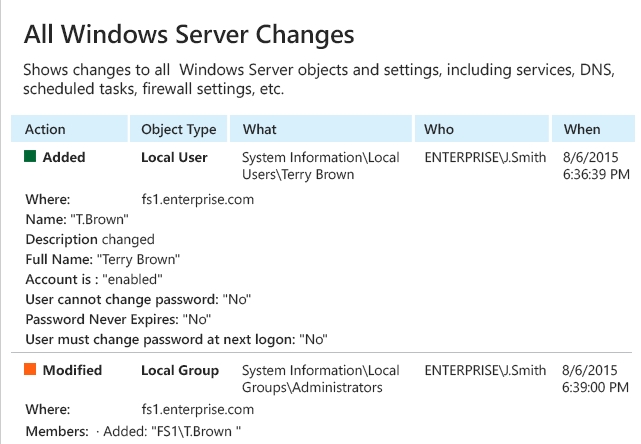The image size is (641, 444).
Task: Click the Who column header
Action: click(482, 129)
